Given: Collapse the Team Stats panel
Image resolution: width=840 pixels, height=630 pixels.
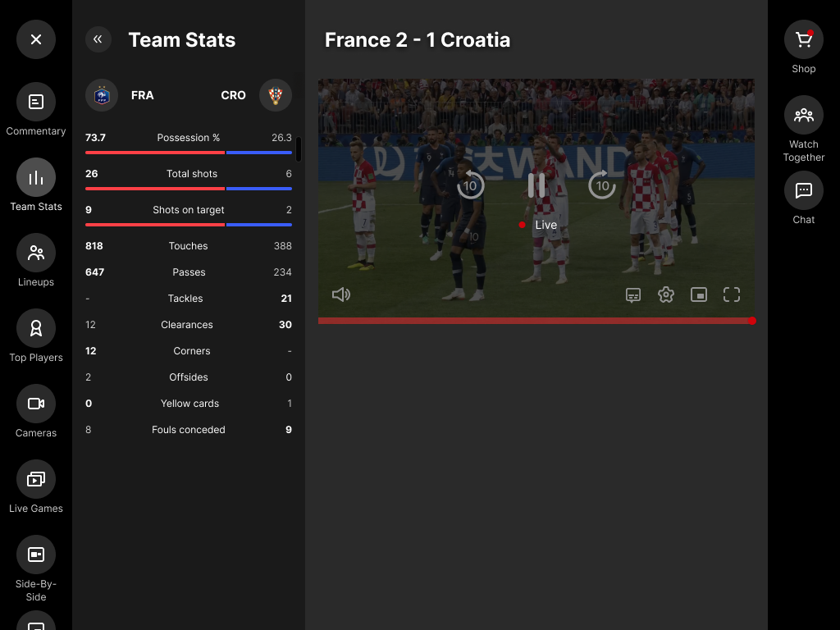Looking at the screenshot, I should [98, 39].
